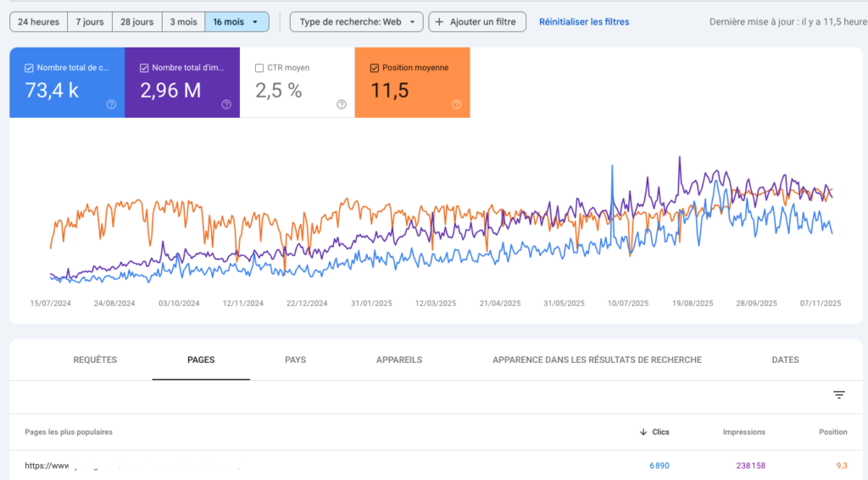This screenshot has width=868, height=480.
Task: Switch to the PAYS tab
Action: click(295, 360)
